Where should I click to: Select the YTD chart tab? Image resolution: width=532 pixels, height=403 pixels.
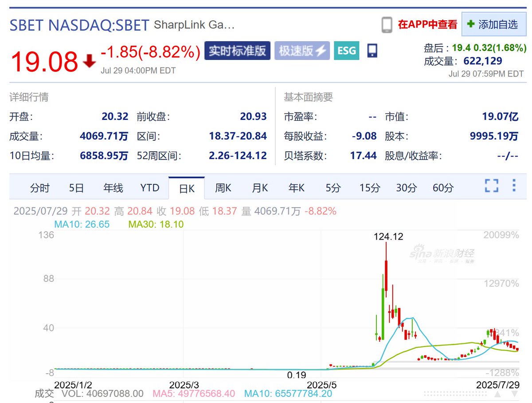click(x=150, y=188)
